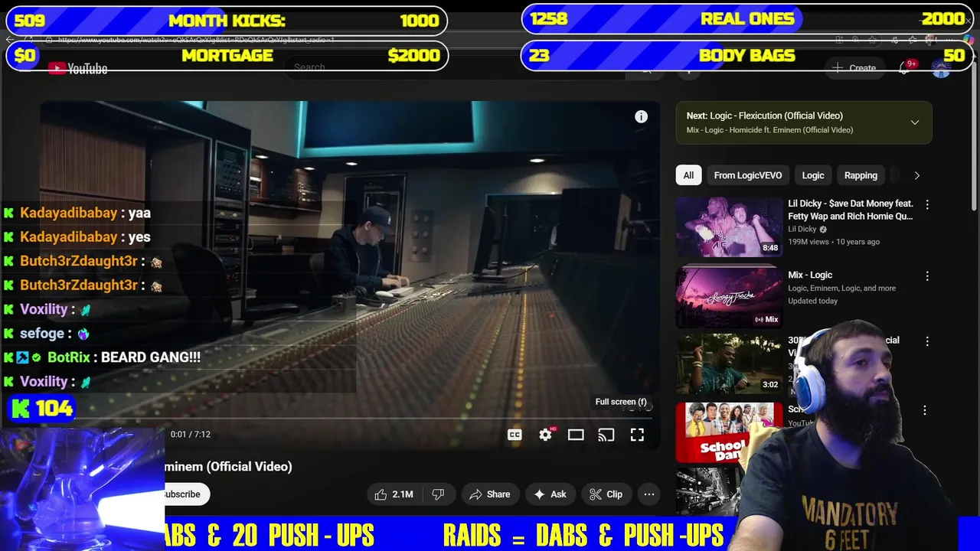Open options for Lil Dicky video
Screen dimensions: 980x551
point(927,205)
